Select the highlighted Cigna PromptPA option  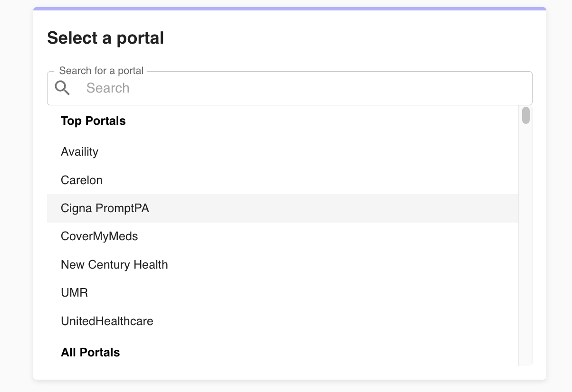click(x=283, y=208)
